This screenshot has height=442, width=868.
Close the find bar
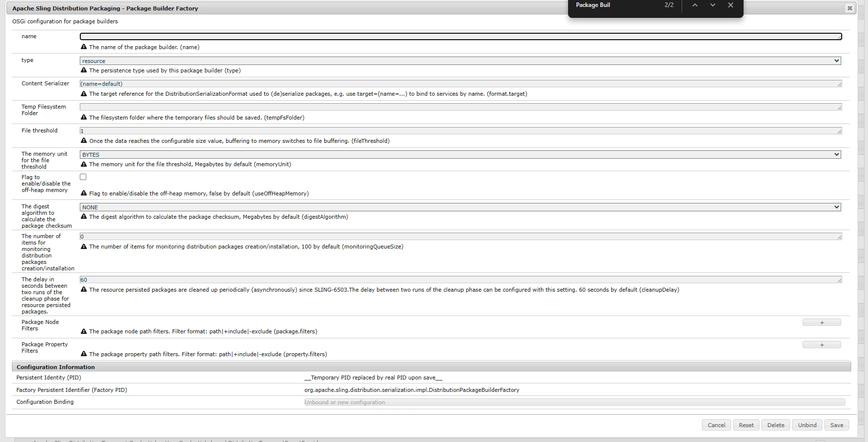click(730, 5)
